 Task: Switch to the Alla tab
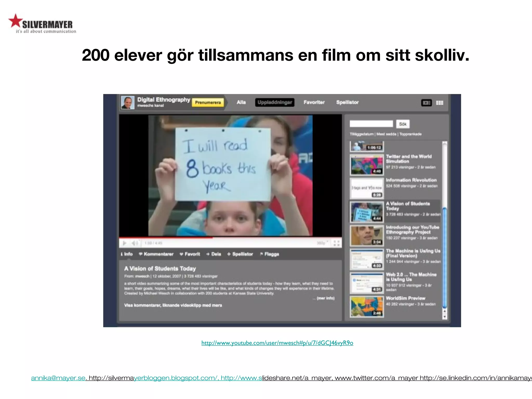241,102
